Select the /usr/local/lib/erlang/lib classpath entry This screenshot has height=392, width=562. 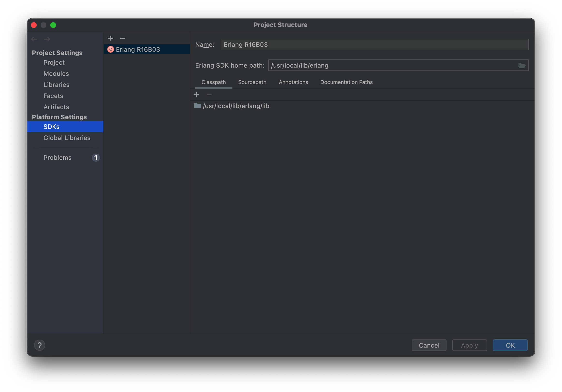click(236, 106)
